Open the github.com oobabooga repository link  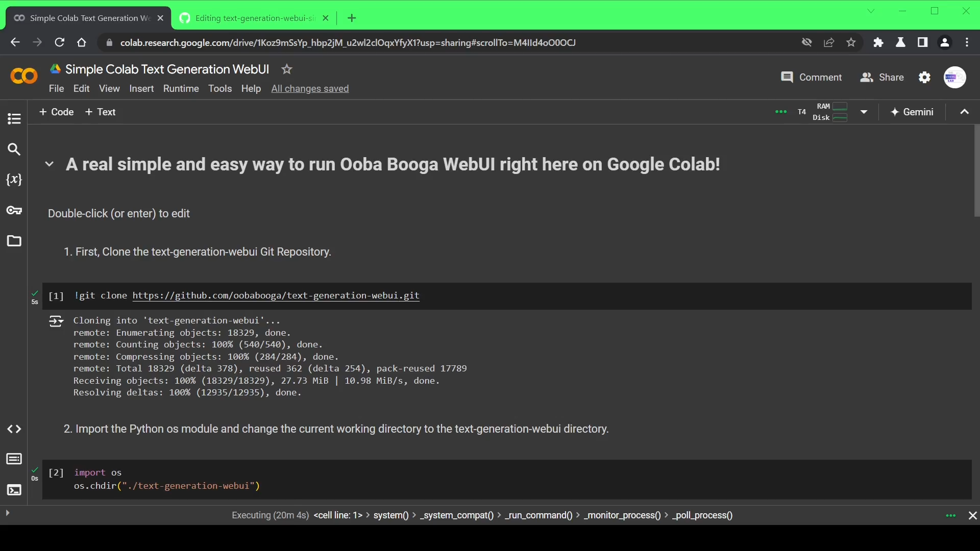pos(276,295)
